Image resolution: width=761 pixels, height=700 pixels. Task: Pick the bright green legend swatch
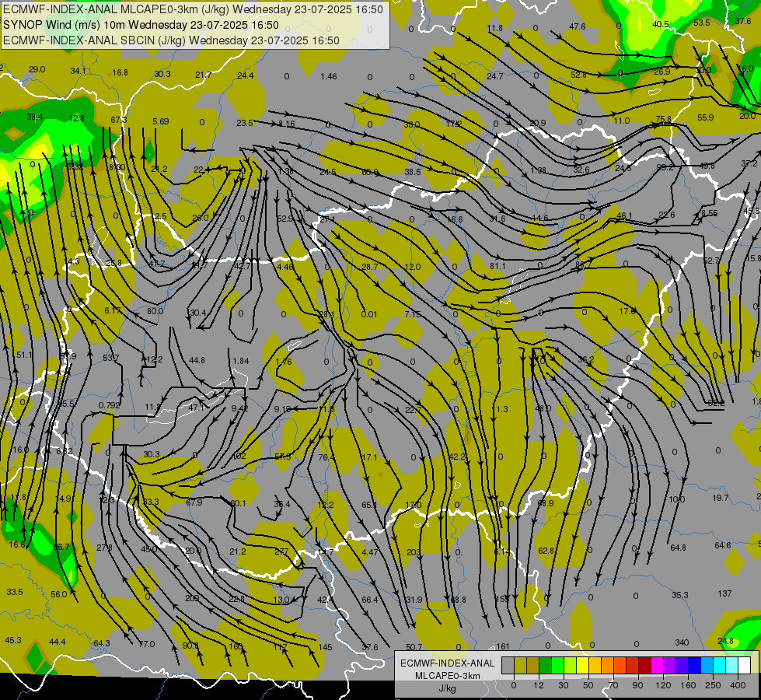tap(557, 665)
